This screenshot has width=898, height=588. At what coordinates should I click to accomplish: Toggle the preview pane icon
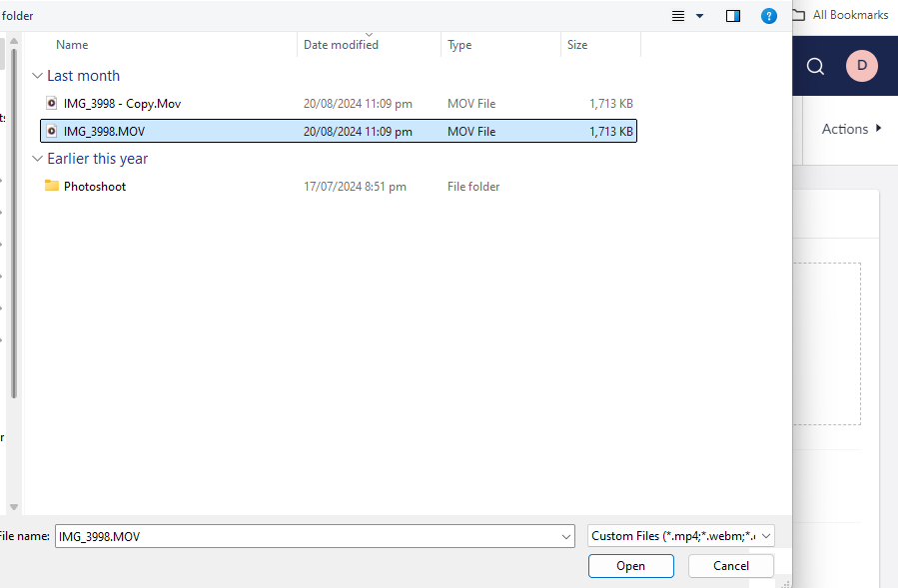733,16
